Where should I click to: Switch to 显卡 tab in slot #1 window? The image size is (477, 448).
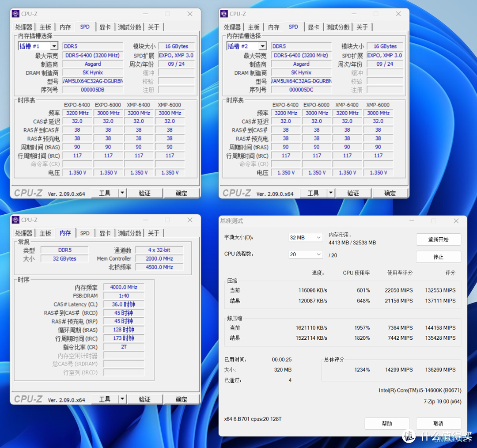coord(105,27)
